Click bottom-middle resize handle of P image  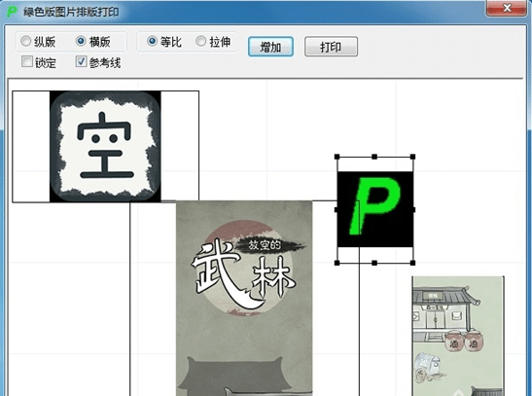coord(374,263)
